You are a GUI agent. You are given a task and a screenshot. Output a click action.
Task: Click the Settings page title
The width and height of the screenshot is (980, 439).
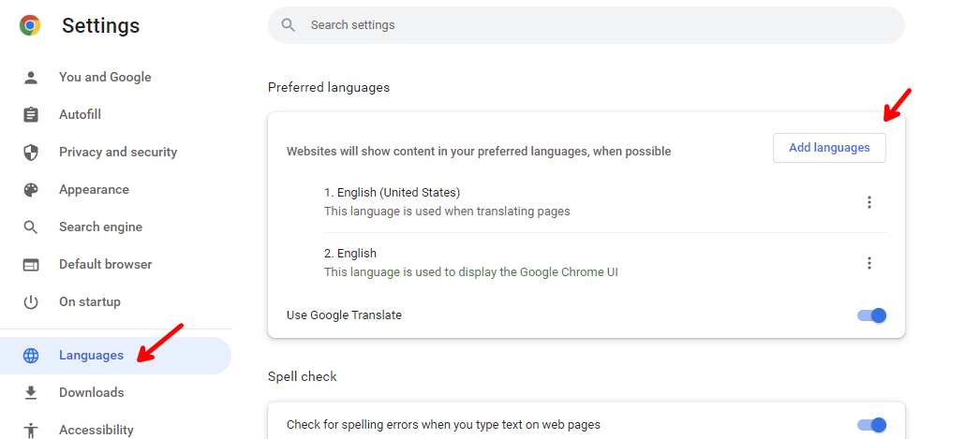tap(100, 25)
